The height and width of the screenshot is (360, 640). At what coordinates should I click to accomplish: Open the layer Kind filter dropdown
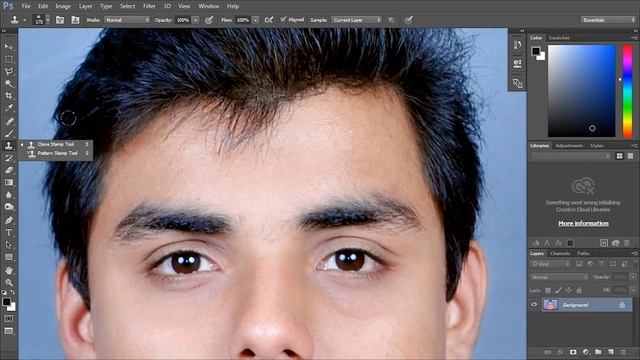tap(550, 264)
